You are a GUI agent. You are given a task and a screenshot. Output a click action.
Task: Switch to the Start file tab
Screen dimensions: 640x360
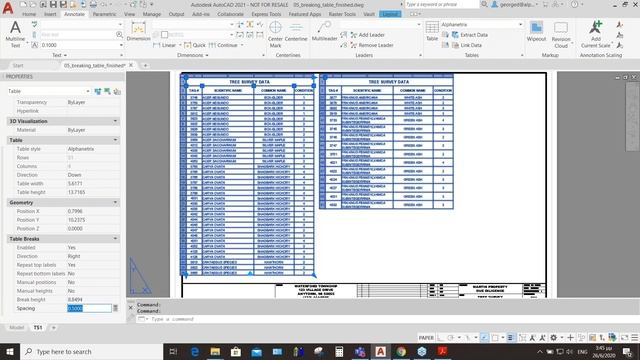pos(18,65)
